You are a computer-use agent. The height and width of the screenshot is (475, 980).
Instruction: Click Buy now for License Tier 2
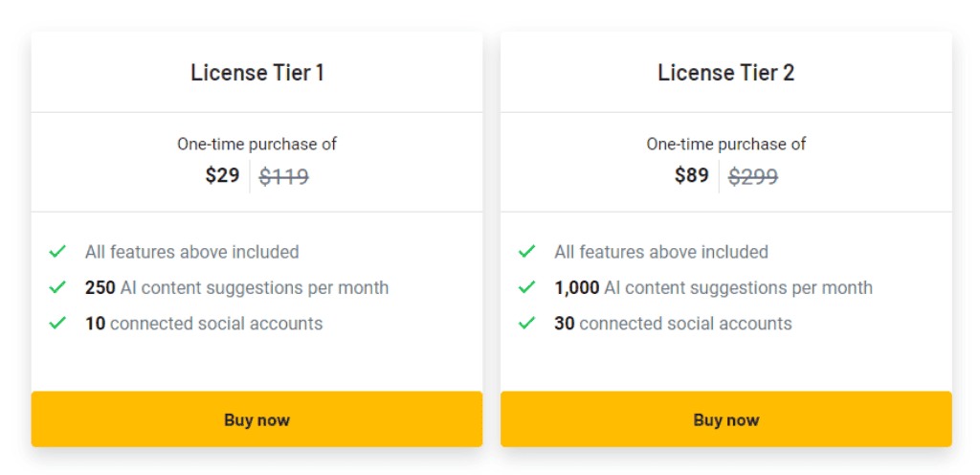[726, 419]
